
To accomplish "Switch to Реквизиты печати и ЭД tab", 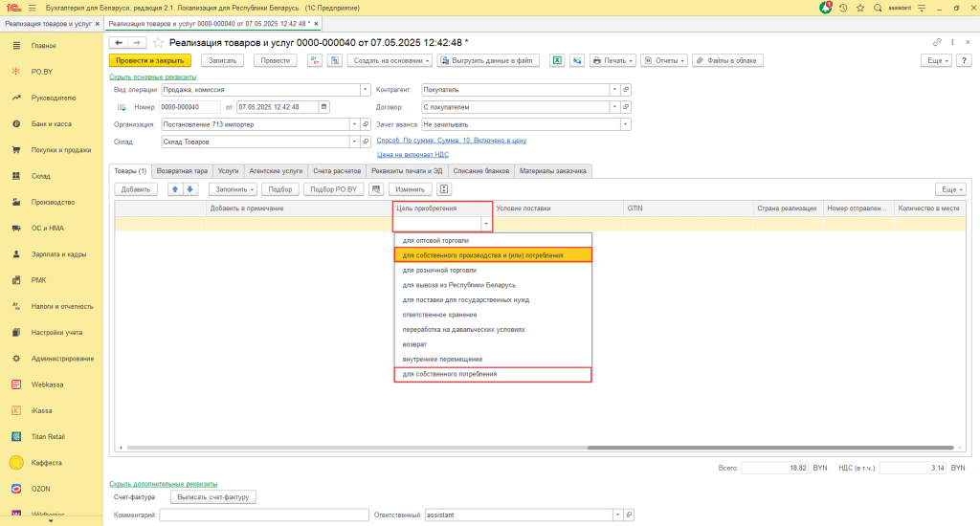I will (407, 170).
